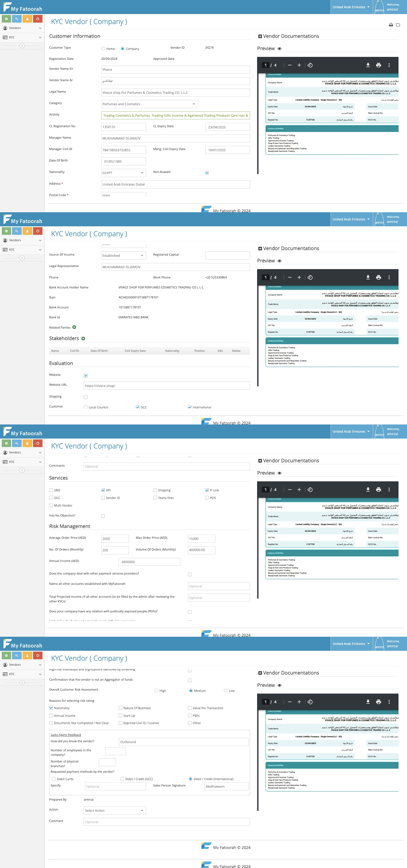Click the Legal Representative input field
This screenshot has height=868, width=407.
175,267
